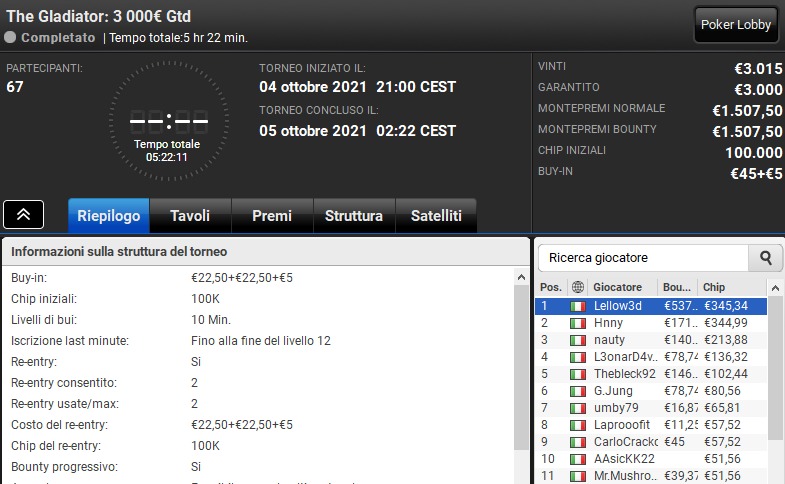Click the flag icon beside umby79
This screenshot has width=785, height=484.
(578, 408)
